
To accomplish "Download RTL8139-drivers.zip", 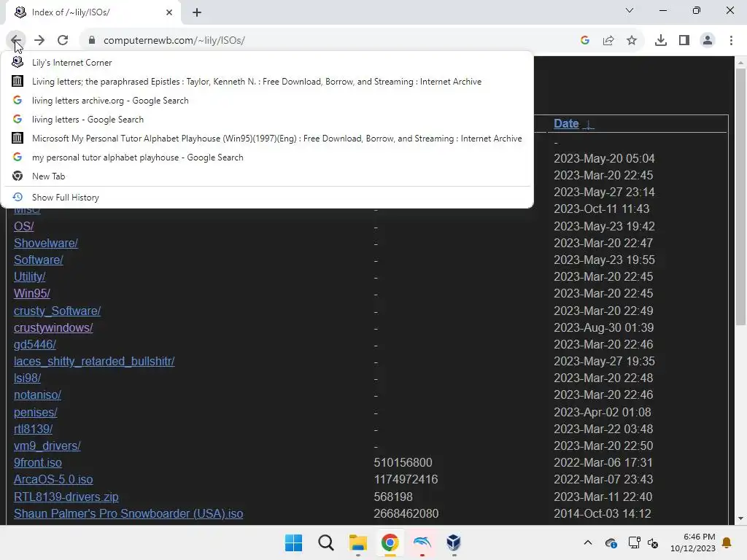I will click(x=66, y=497).
